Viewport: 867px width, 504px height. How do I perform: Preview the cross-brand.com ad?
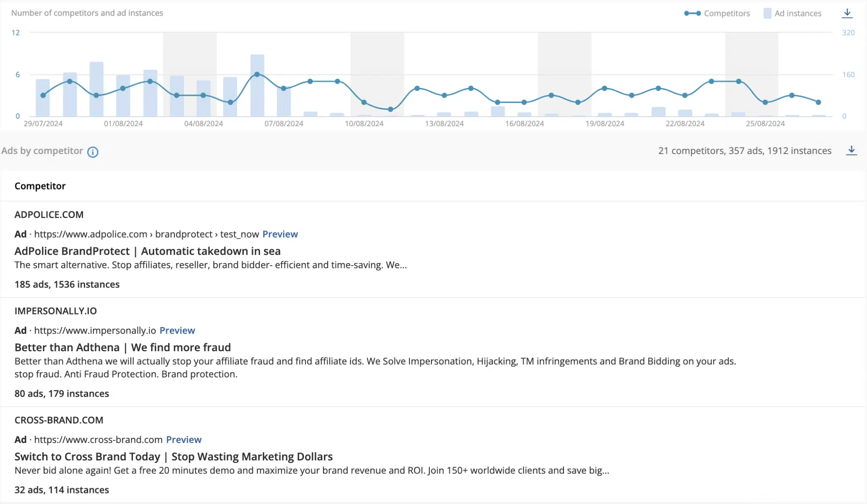click(x=183, y=440)
